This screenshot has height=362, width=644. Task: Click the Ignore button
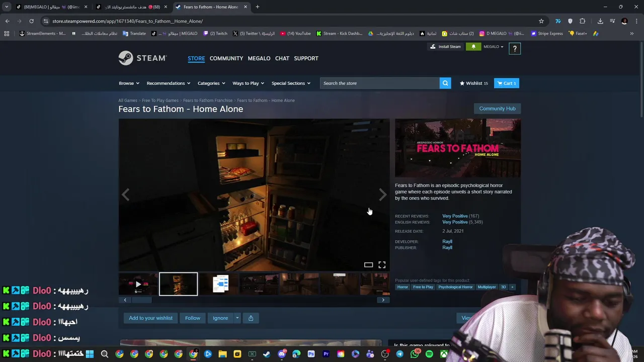point(220,318)
